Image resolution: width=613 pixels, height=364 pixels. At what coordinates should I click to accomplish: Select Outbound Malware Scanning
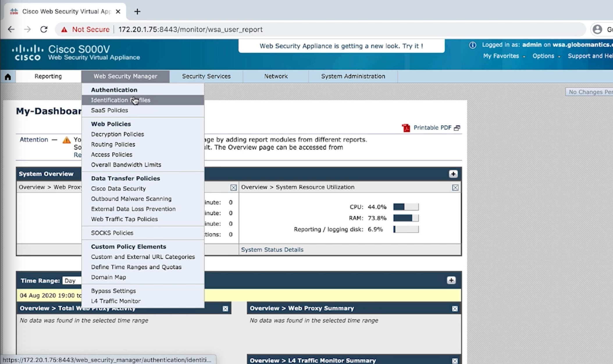pos(143,199)
